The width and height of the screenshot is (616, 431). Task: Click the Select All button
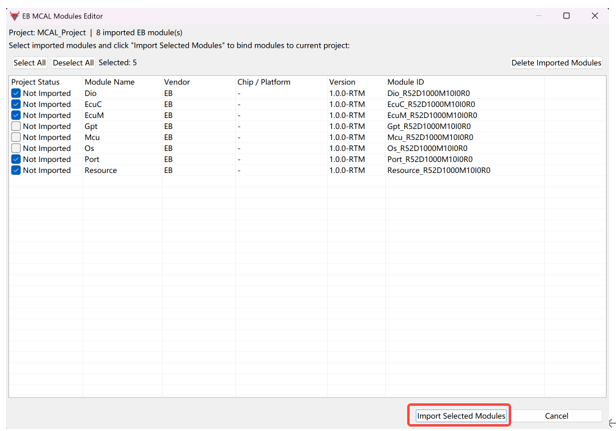[x=29, y=63]
